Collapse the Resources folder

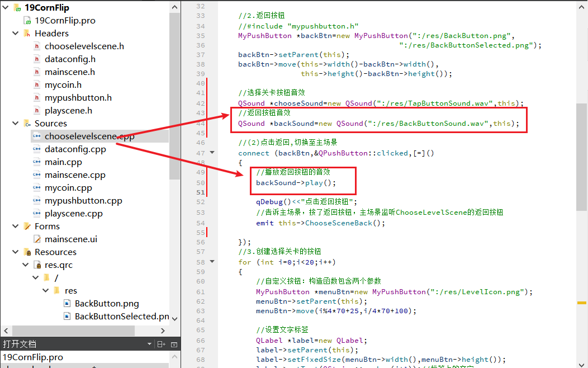(16, 252)
